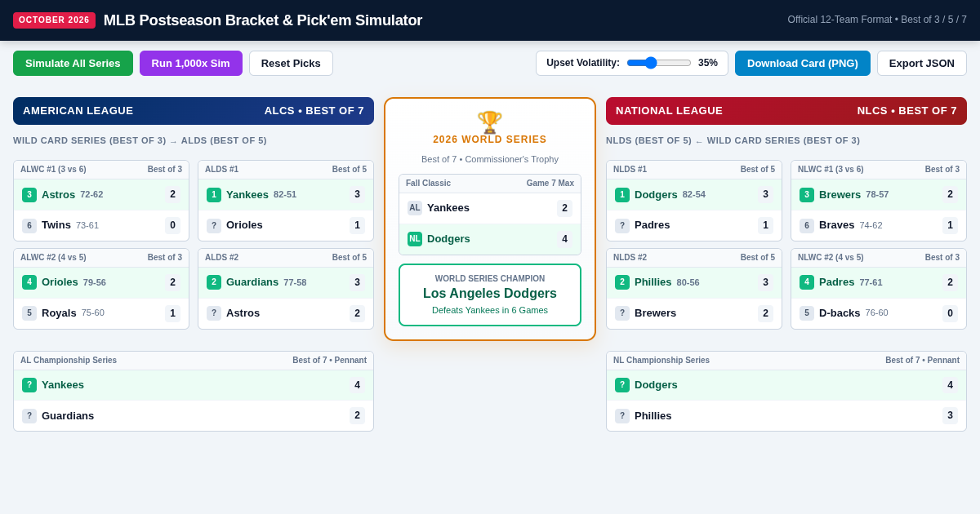The width and height of the screenshot is (980, 514).
Task: Click the OCTOBER 2026 badge
Action: click(x=54, y=20)
